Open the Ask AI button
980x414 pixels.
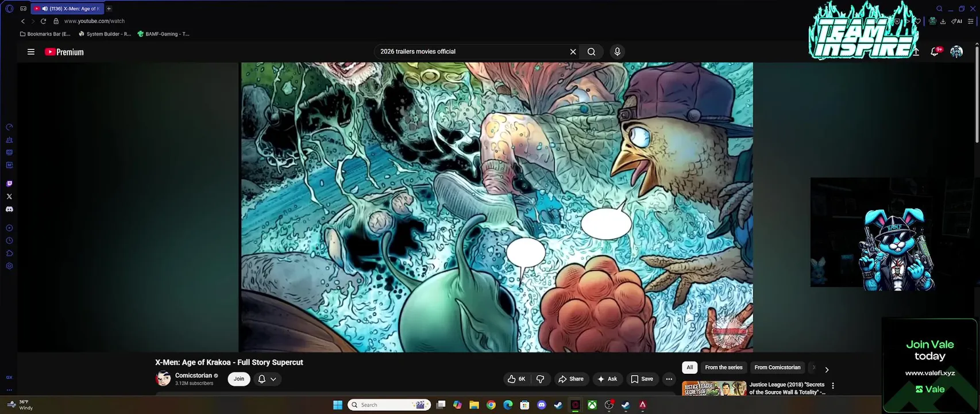coord(607,379)
